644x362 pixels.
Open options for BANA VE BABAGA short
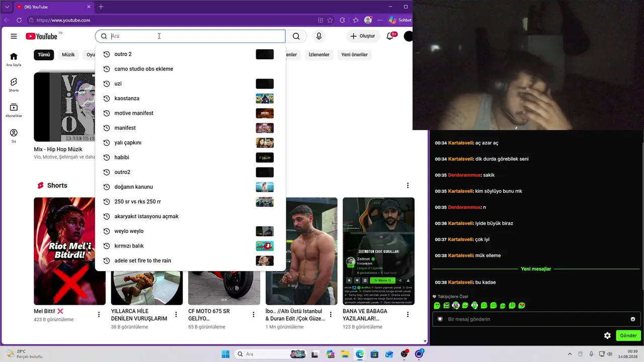click(408, 315)
